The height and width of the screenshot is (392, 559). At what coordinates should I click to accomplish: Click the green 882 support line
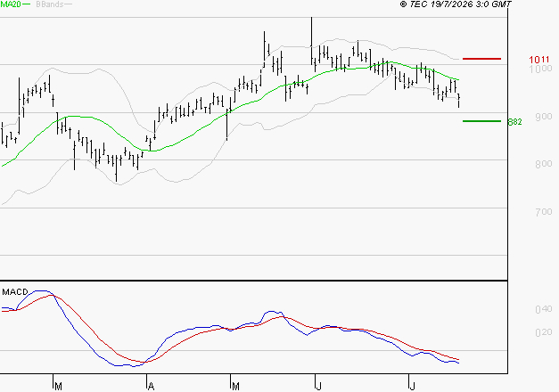pyautogui.click(x=481, y=121)
